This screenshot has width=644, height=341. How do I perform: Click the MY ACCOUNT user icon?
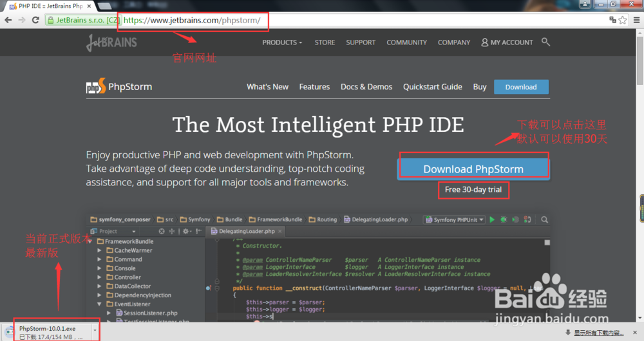point(485,42)
